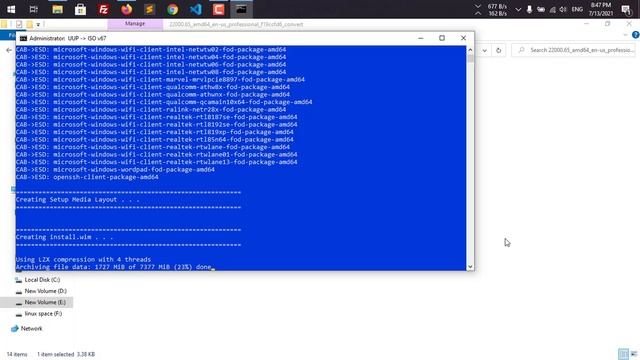Open the volume control tray icon
The height and width of the screenshot is (360, 640).
pos(563,9)
